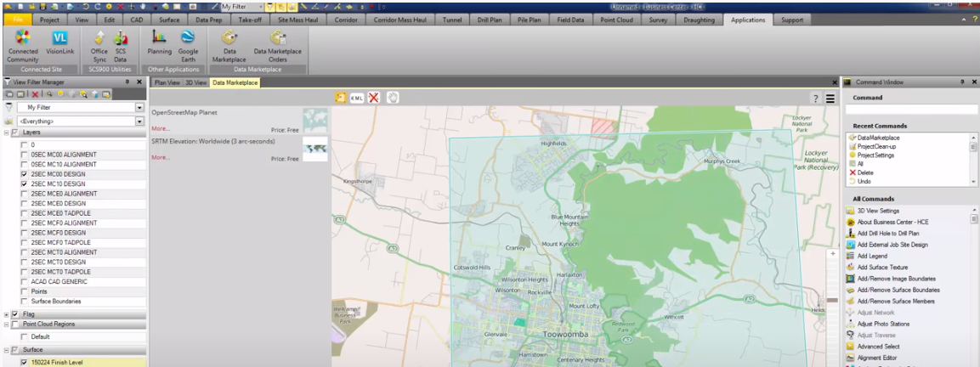Uncheck 2SEC MC00 DESIGN layer

[25, 174]
